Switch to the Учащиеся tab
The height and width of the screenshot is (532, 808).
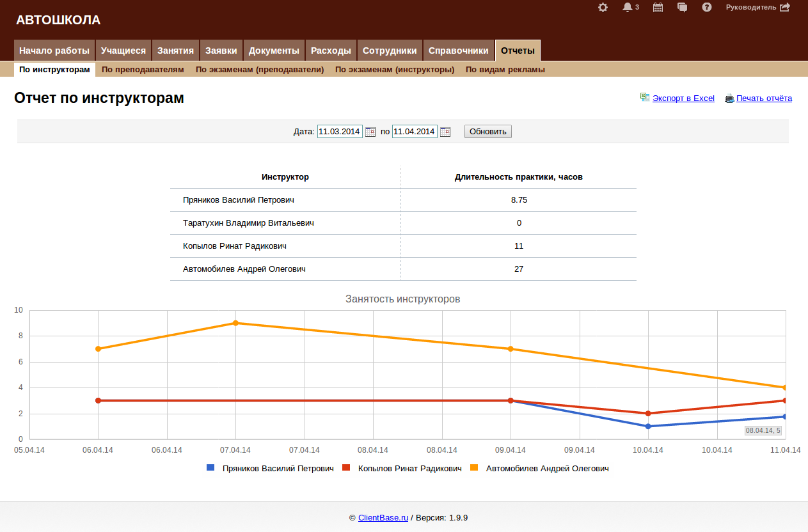click(x=123, y=51)
